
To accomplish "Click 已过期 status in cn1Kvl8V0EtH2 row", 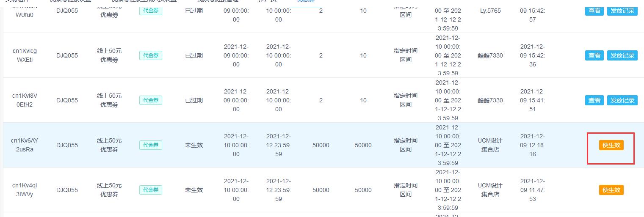I will click(194, 100).
